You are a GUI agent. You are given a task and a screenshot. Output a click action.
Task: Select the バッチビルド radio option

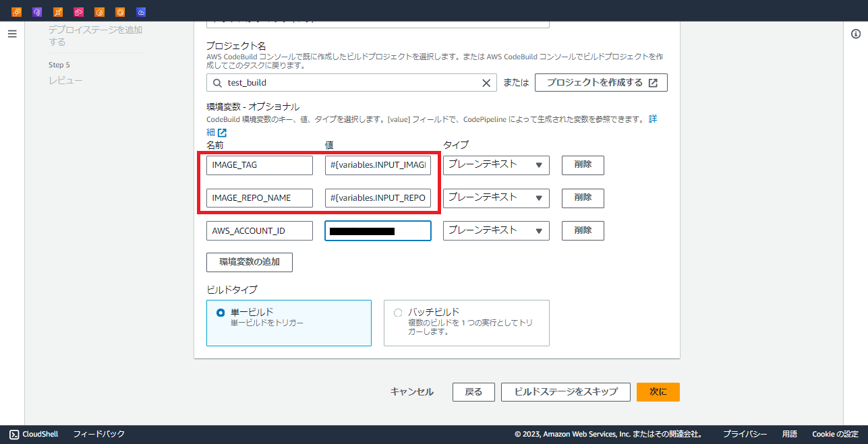[398, 313]
